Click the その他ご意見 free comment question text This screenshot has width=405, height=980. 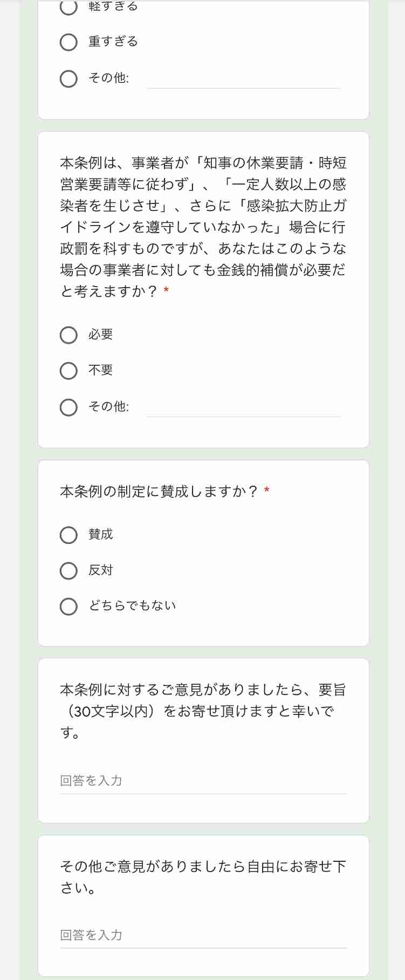pos(203,877)
